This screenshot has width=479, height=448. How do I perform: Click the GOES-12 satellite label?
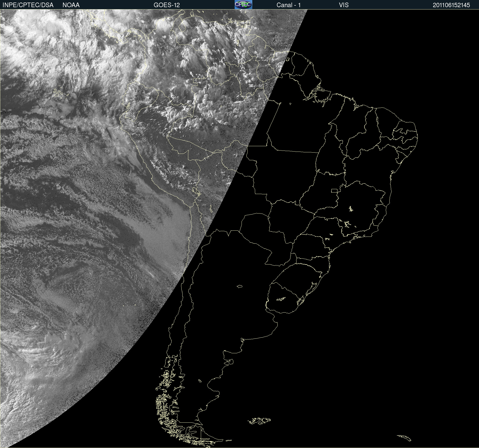click(167, 5)
